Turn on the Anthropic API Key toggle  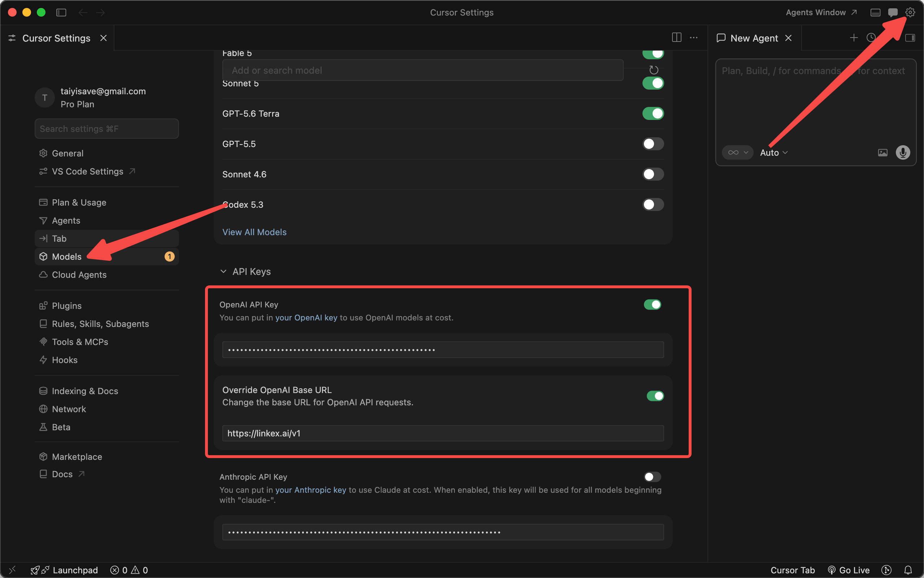pos(652,477)
